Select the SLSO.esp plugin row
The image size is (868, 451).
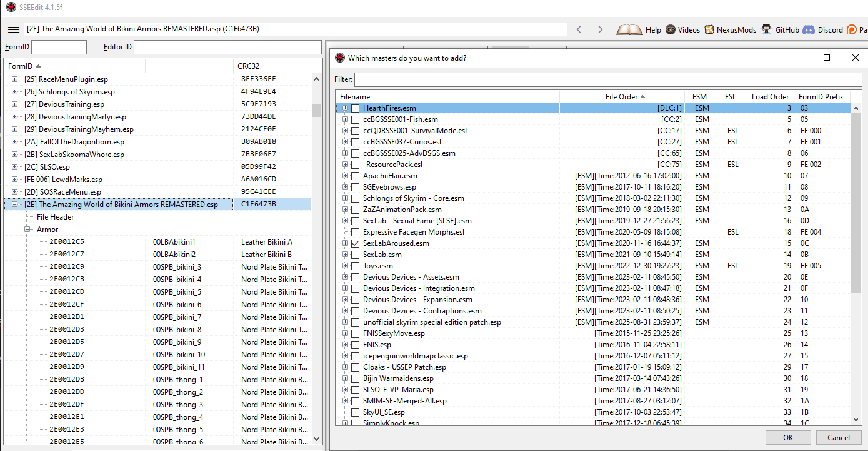157,167
